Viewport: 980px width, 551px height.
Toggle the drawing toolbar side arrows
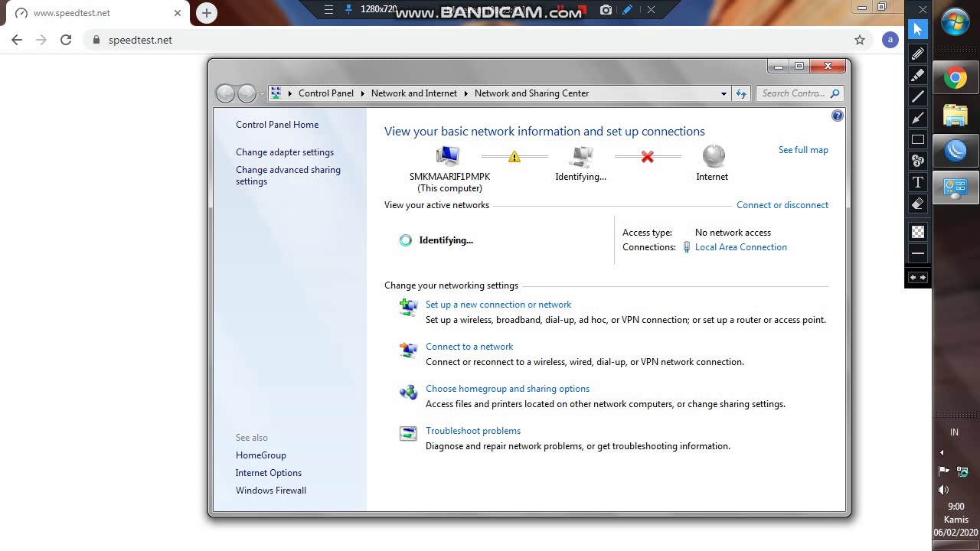coord(918,277)
